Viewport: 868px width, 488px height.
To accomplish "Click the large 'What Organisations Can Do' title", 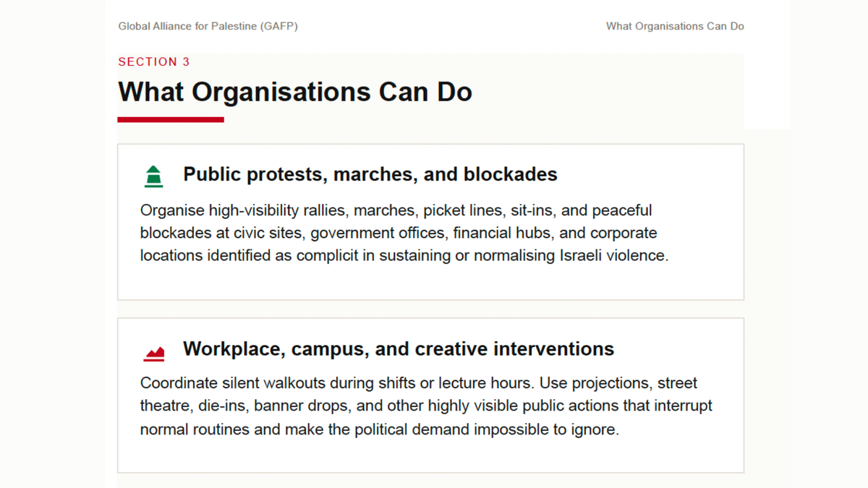I will click(295, 93).
